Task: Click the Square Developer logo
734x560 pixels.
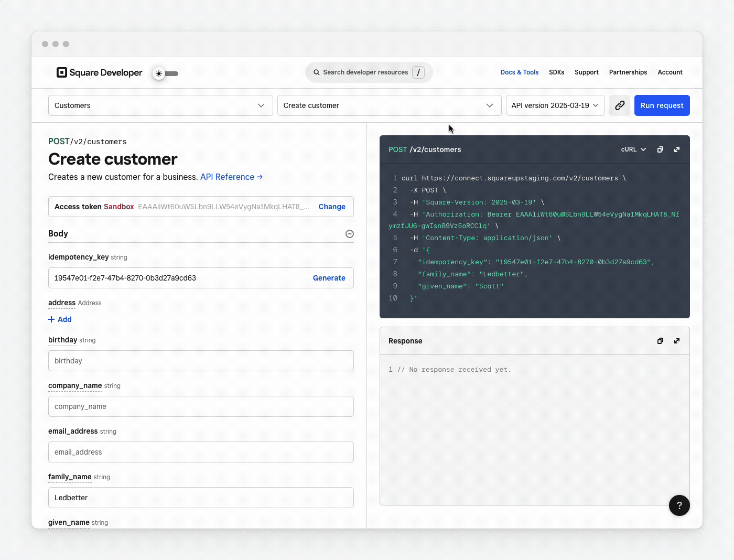Action: tap(99, 72)
